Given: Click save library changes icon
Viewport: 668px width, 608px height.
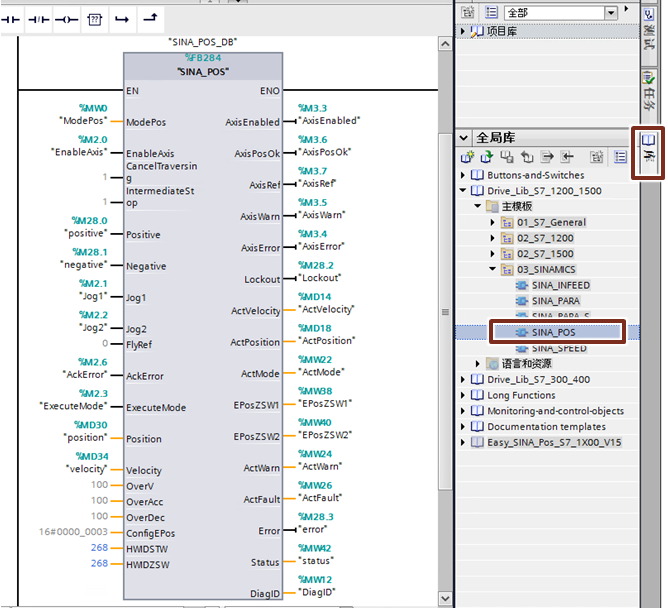Looking at the screenshot, I should (x=507, y=157).
